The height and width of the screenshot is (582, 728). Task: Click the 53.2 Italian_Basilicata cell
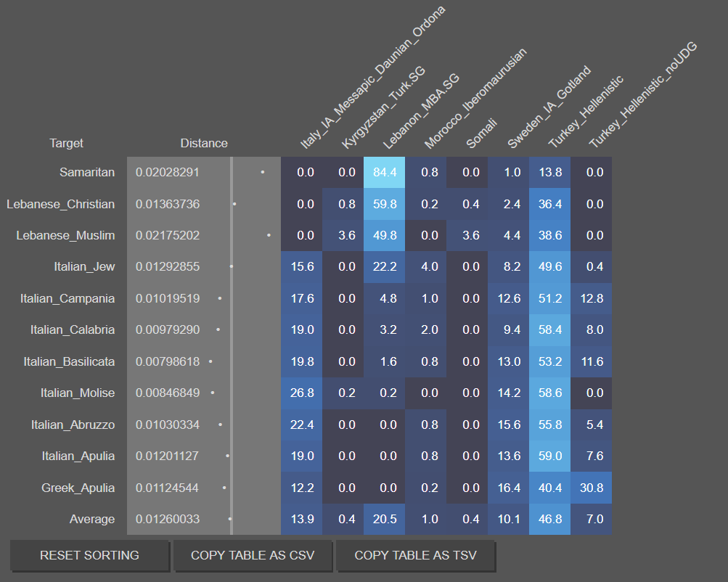[549, 361]
